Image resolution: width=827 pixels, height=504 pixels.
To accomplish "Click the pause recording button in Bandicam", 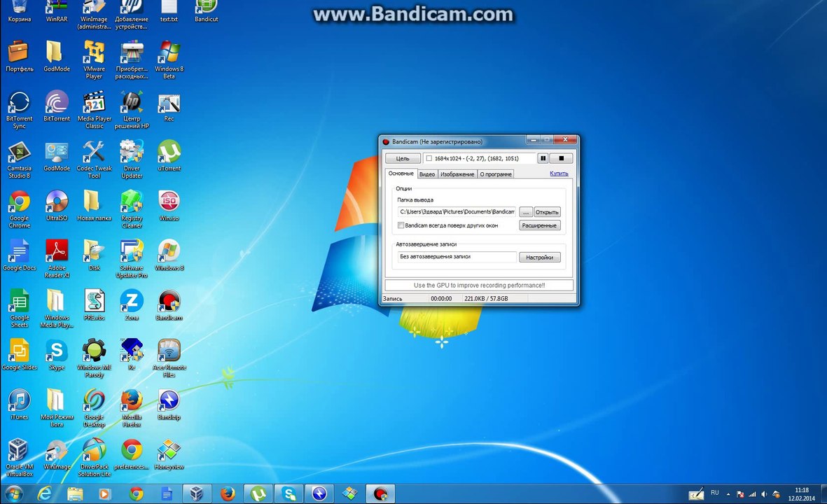I will pos(543,158).
